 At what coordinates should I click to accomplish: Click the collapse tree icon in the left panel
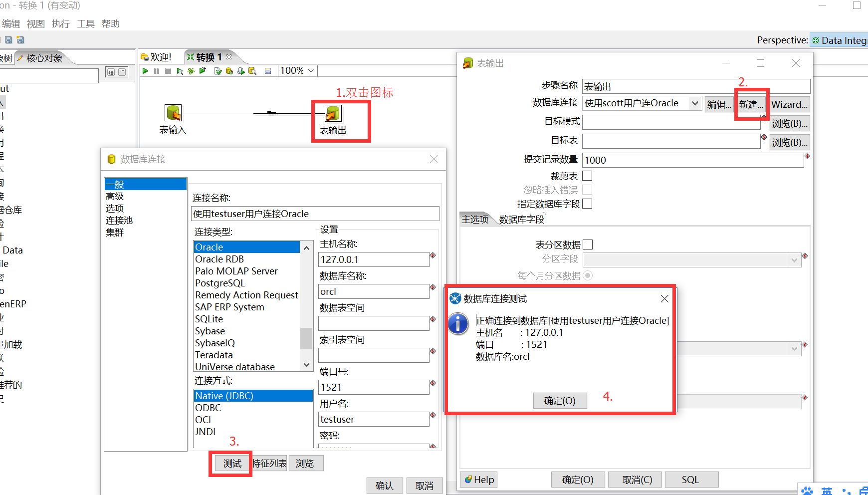coord(122,72)
